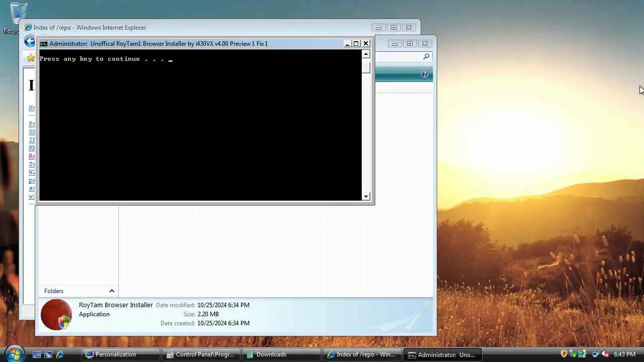644x362 pixels.
Task: Click Switch between windows in Quick Launch
Action: pyautogui.click(x=48, y=354)
